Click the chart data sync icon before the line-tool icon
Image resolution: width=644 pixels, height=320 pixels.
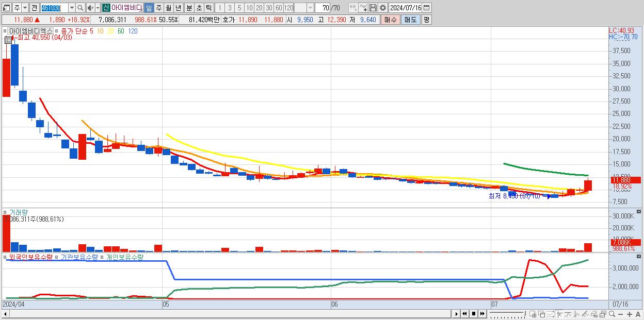point(353,8)
